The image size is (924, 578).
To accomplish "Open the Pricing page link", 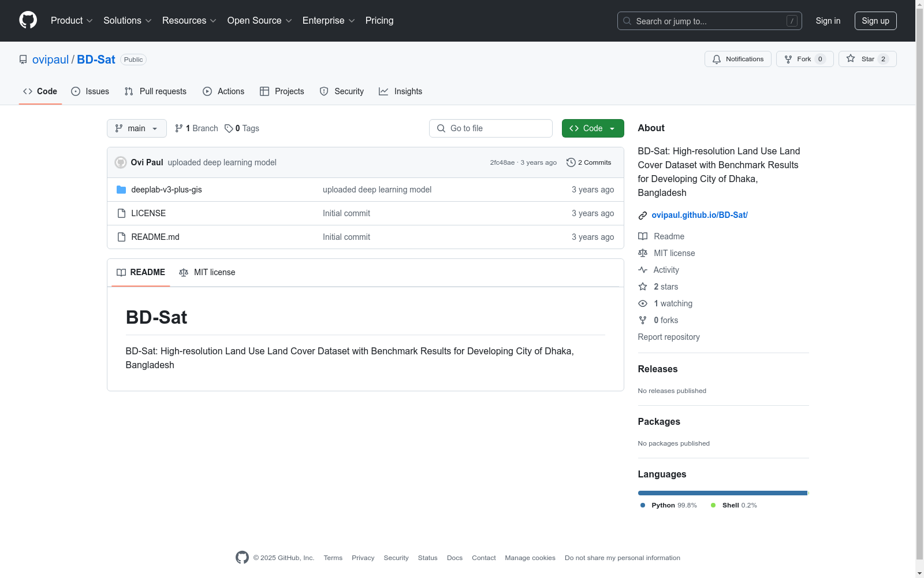I will coord(379,21).
